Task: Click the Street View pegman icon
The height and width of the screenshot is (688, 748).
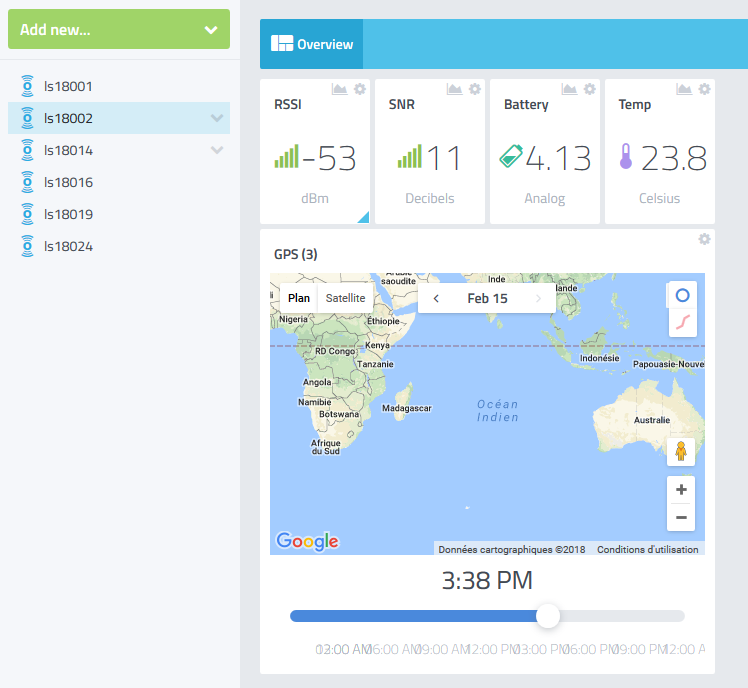Action: [681, 451]
